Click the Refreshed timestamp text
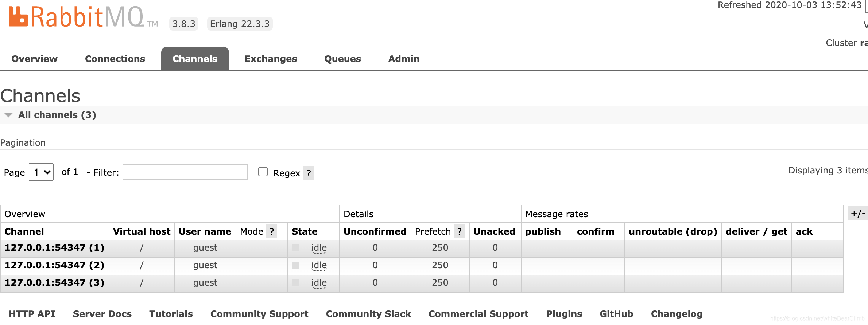Screen dimensions: 868x325 click(789, 5)
